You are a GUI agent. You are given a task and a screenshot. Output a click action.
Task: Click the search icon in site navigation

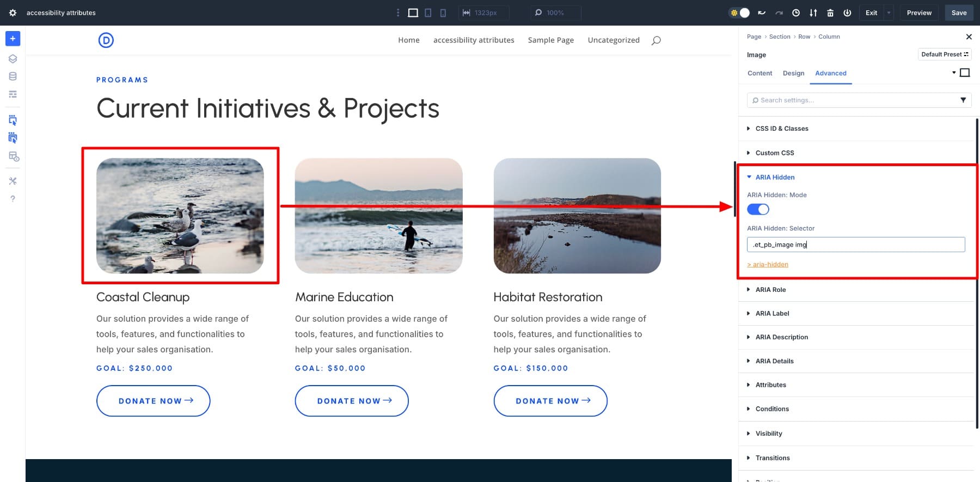pyautogui.click(x=656, y=40)
